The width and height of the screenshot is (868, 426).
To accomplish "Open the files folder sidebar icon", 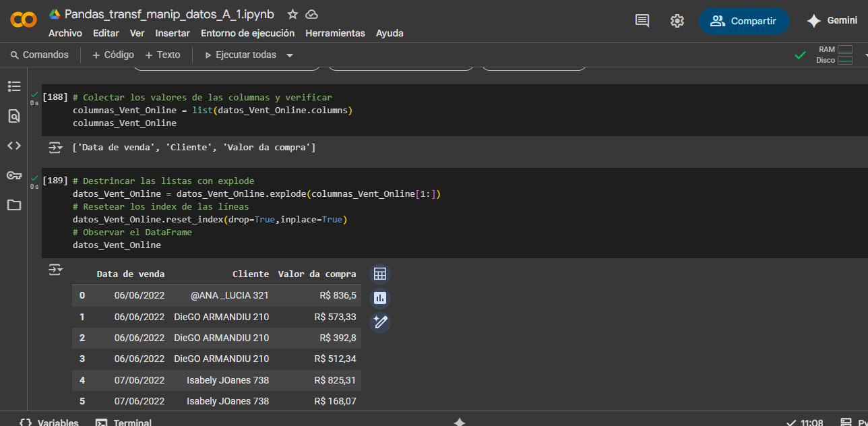I will (14, 205).
